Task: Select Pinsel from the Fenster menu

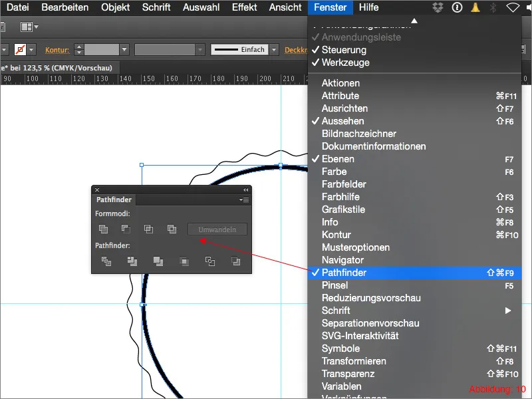Action: click(414, 285)
